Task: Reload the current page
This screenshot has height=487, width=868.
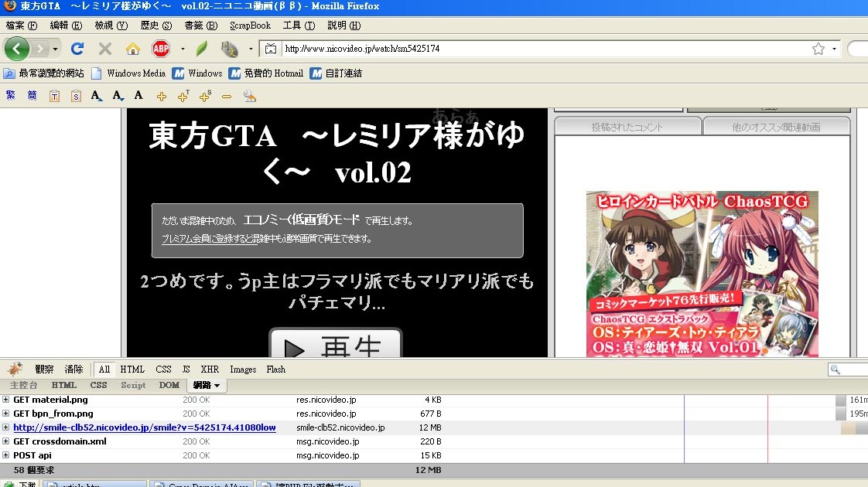Action: click(x=77, y=49)
